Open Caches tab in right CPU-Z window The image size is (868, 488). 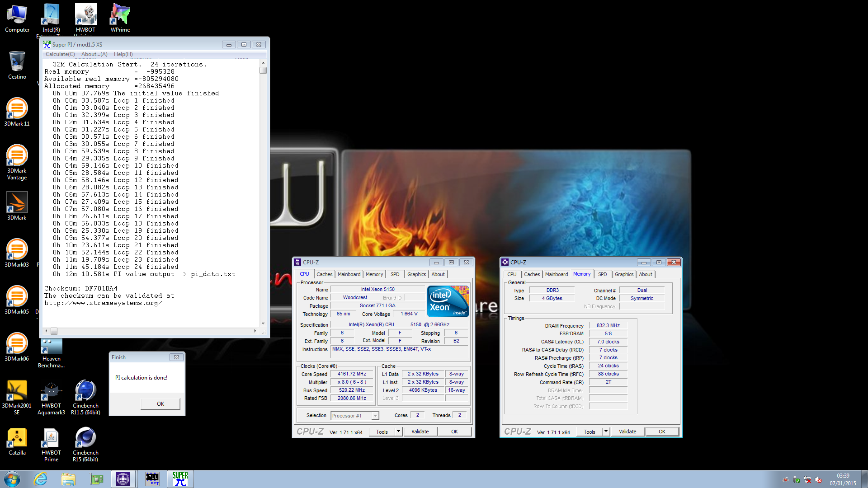point(532,274)
